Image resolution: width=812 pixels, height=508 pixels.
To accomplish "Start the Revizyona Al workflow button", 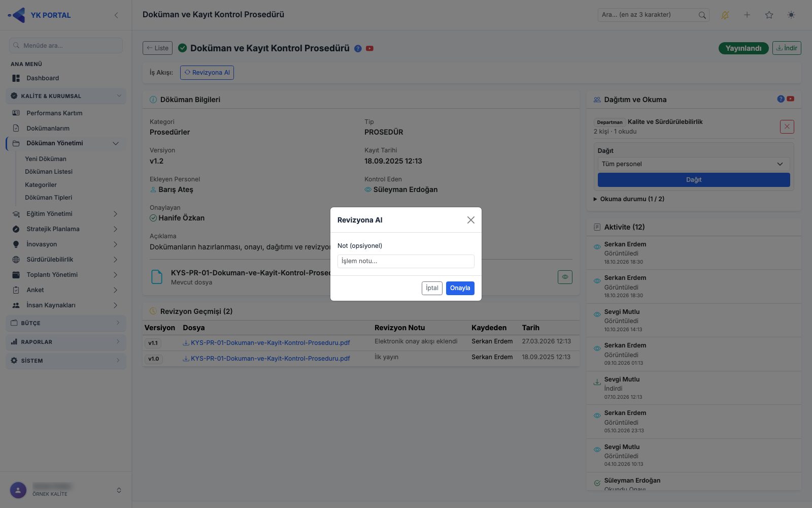I will 207,73.
